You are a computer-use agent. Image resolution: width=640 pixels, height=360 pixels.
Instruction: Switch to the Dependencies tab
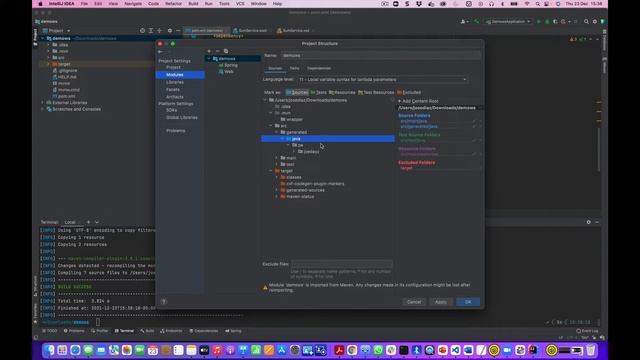click(x=319, y=68)
